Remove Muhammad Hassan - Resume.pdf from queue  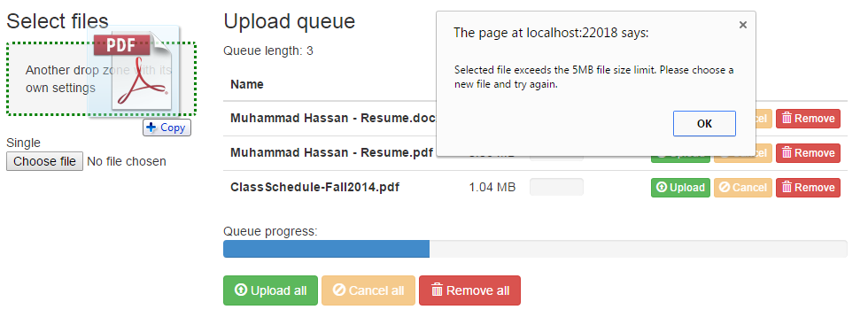click(808, 153)
